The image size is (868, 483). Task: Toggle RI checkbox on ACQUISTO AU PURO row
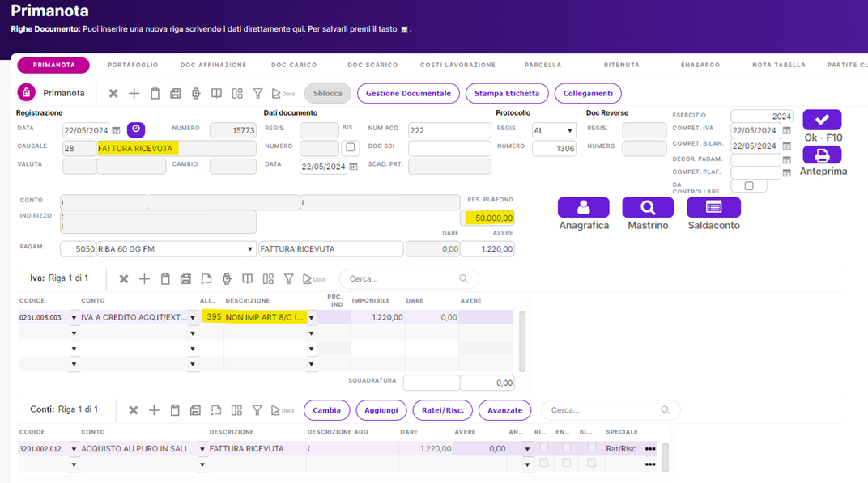[543, 447]
